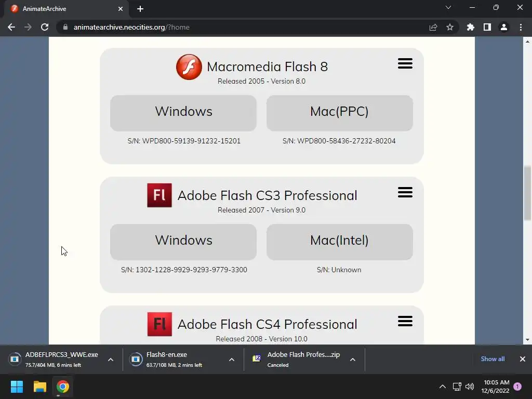Download Flash CS3 for Windows
This screenshot has width=532, height=399.
click(x=183, y=242)
